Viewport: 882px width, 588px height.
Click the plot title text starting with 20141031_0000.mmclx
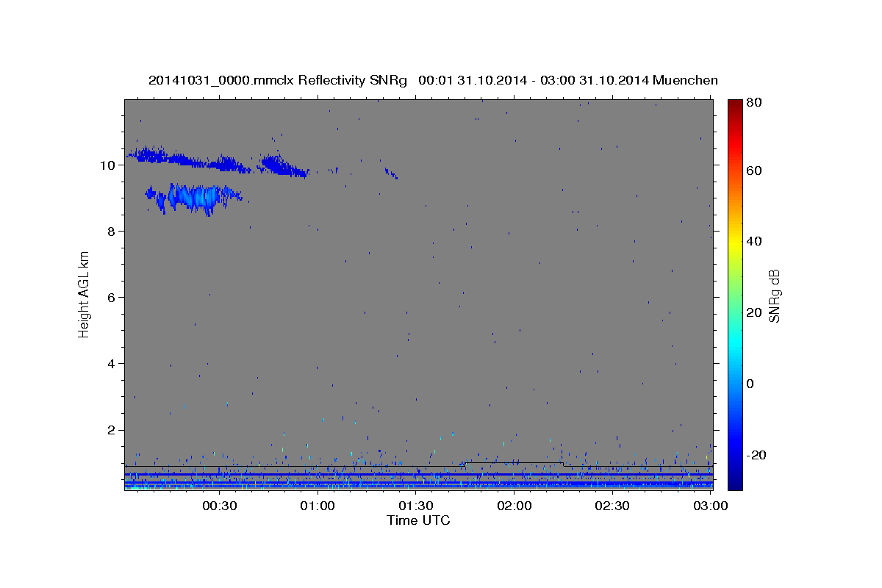point(433,80)
